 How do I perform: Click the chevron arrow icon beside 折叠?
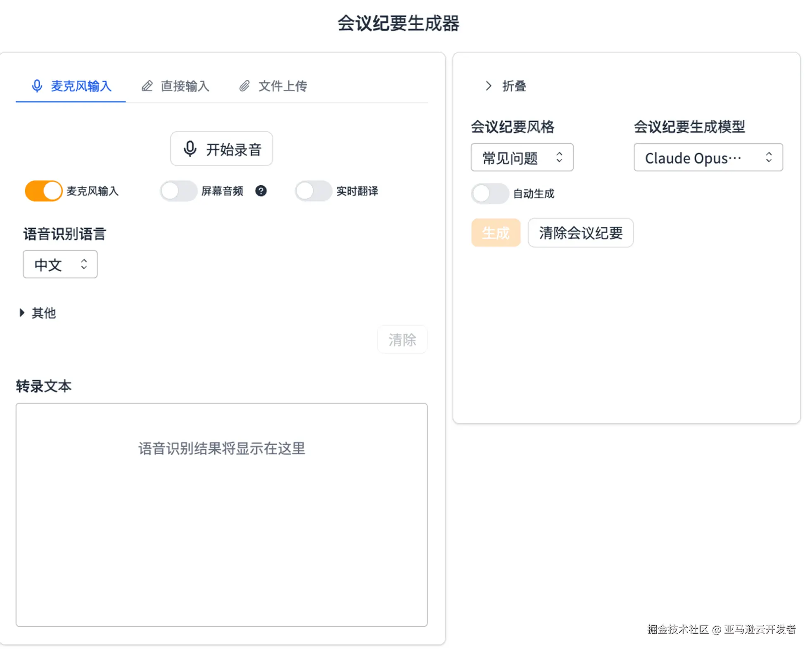tap(489, 86)
